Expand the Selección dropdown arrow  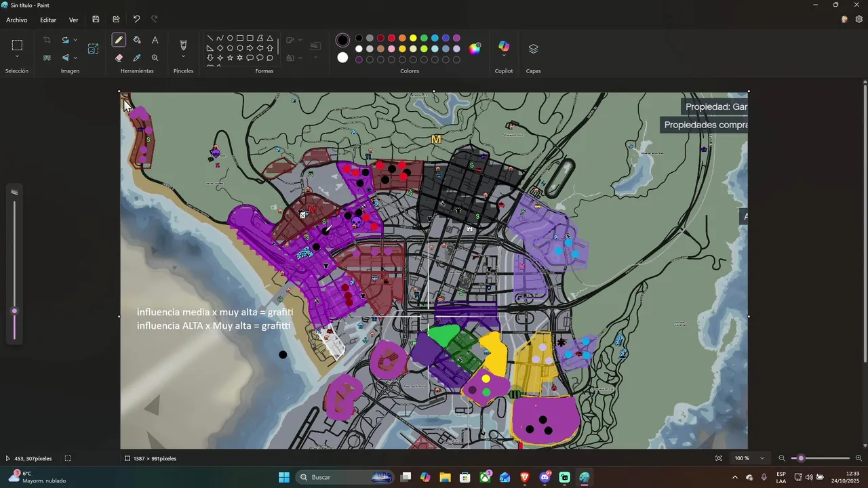click(17, 58)
